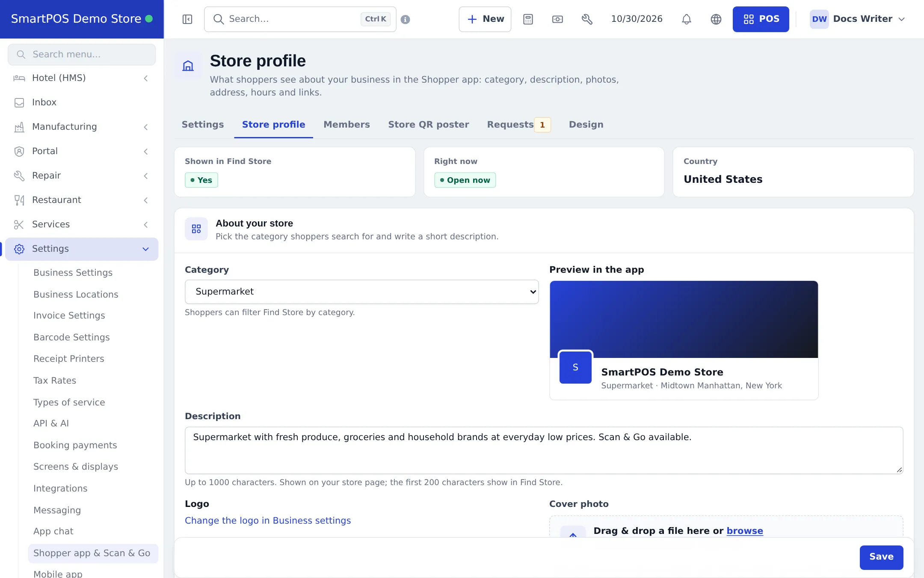This screenshot has height=578, width=924.
Task: Switch to the Settings tab
Action: 203,125
